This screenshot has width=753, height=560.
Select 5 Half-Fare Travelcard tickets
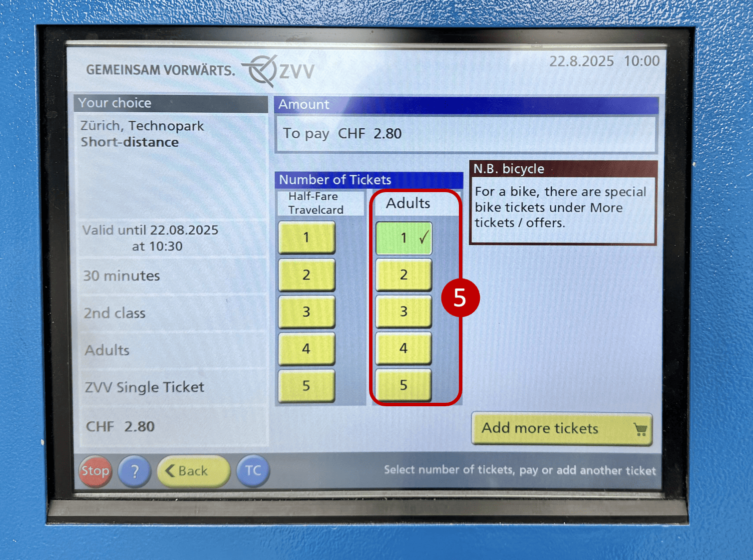pos(306,385)
